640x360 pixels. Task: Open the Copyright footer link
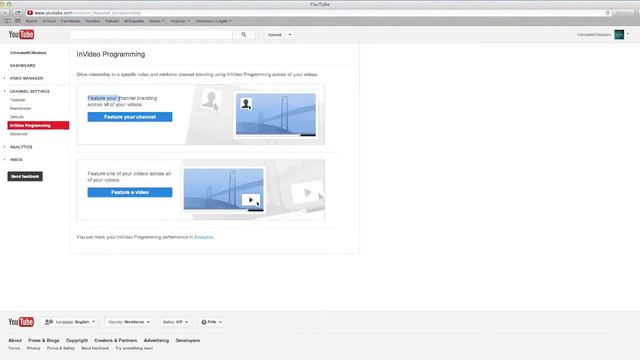77,340
